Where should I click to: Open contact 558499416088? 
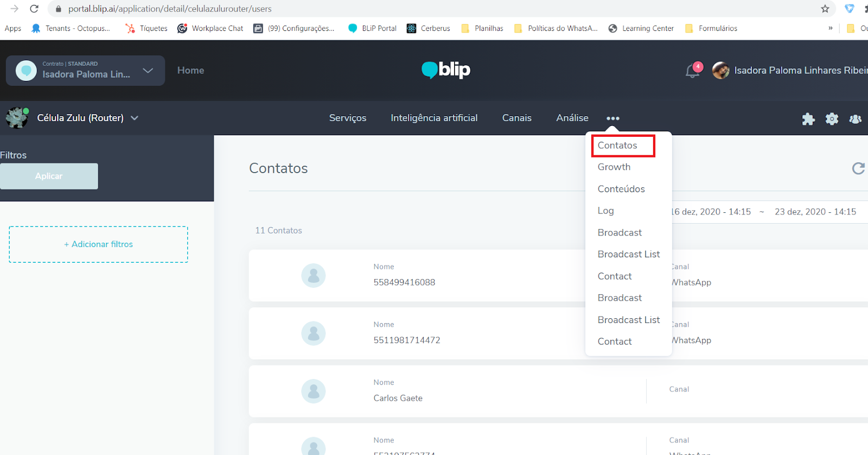558,276
